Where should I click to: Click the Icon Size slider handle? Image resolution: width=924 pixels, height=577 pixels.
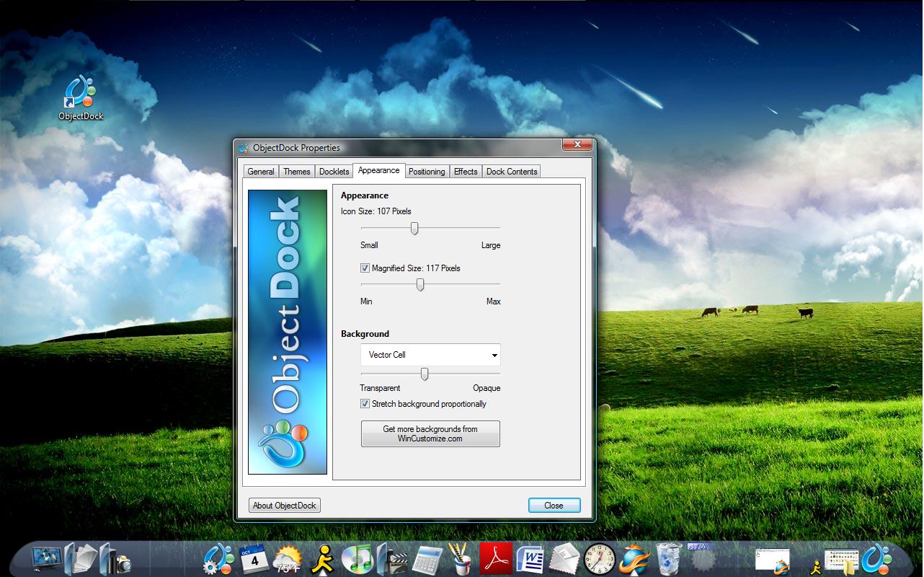pyautogui.click(x=414, y=228)
